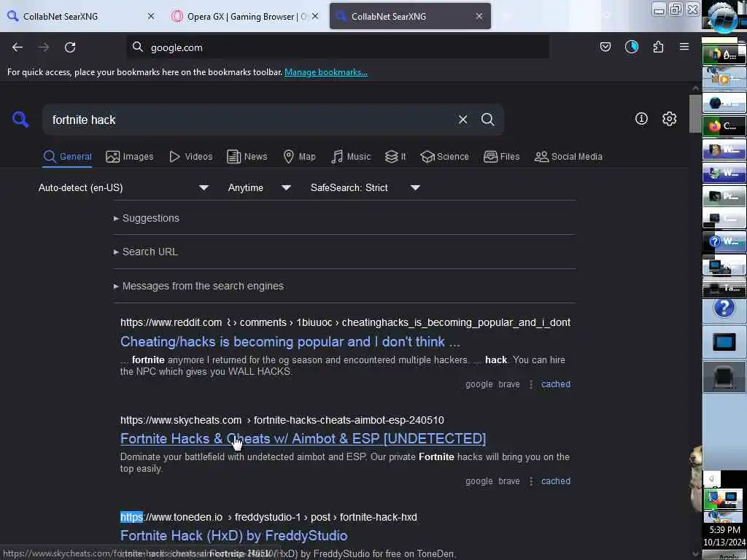This screenshot has height=560, width=747.
Task: Open Pocket save icon in toolbar
Action: [x=605, y=47]
